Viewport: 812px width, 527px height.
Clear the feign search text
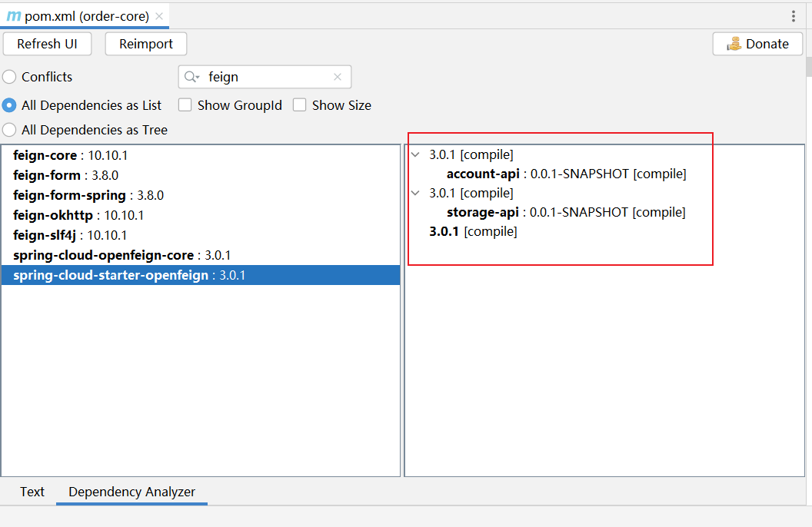pos(338,77)
